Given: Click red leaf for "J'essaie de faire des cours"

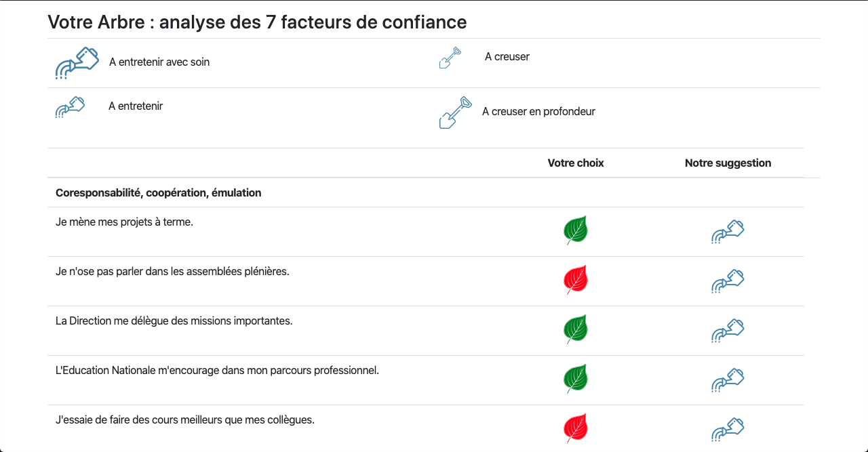Looking at the screenshot, I should pyautogui.click(x=576, y=428).
